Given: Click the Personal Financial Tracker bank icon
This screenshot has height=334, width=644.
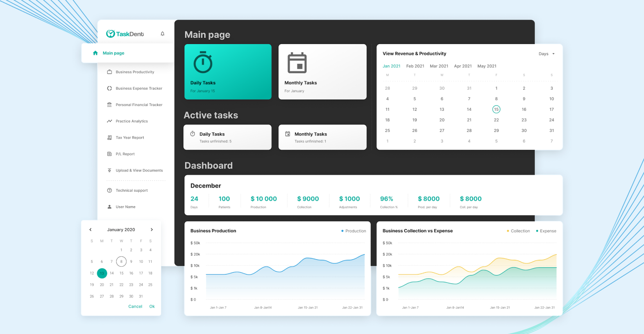Looking at the screenshot, I should [109, 105].
